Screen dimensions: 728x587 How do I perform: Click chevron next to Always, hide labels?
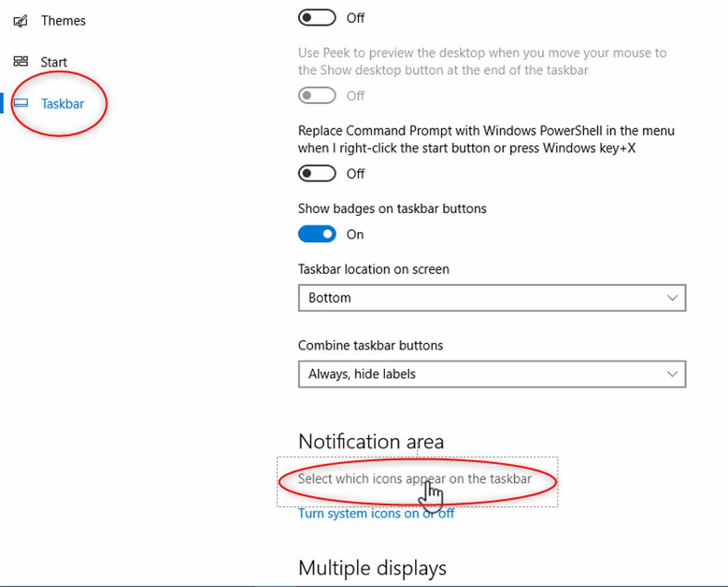(672, 374)
